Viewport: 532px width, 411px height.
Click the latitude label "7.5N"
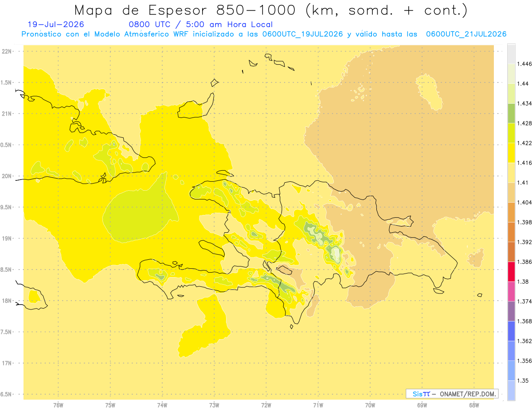[7, 332]
